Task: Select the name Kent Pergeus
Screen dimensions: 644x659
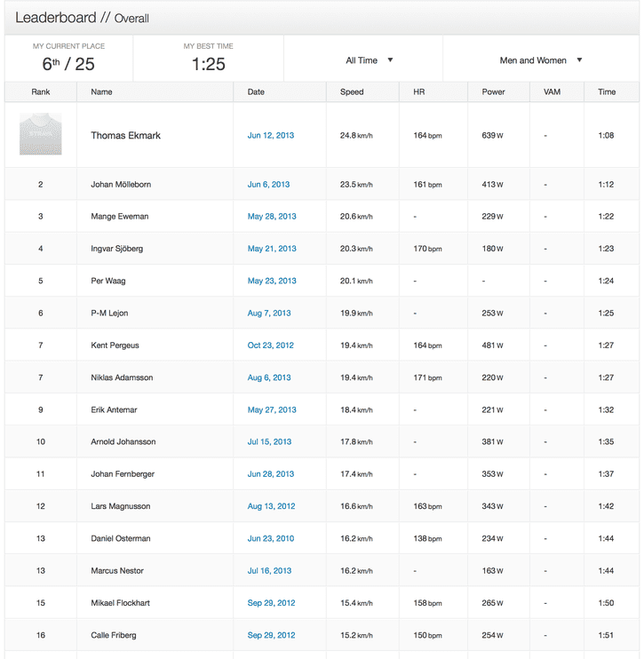Action: click(115, 345)
